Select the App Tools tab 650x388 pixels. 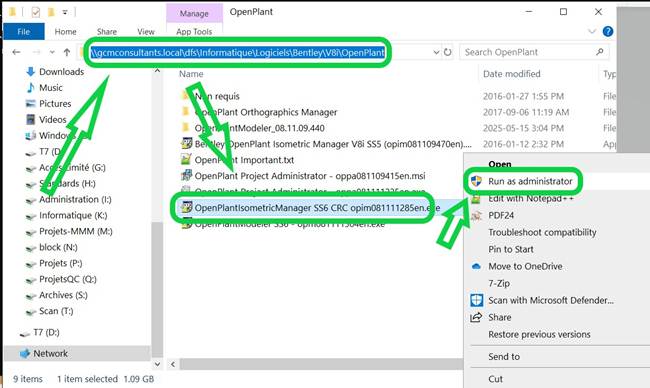coord(194,32)
